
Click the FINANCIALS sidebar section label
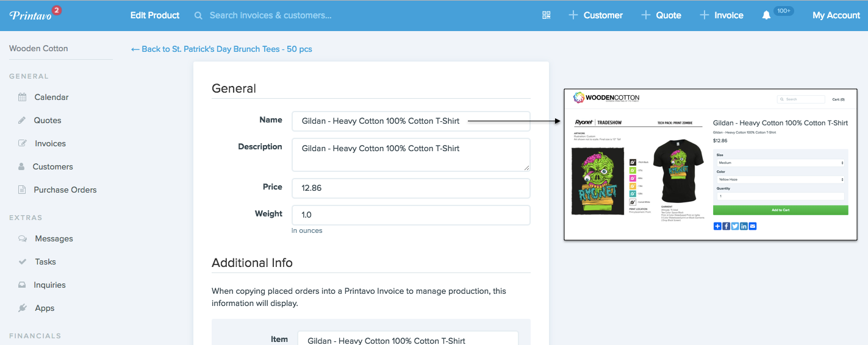(x=35, y=336)
